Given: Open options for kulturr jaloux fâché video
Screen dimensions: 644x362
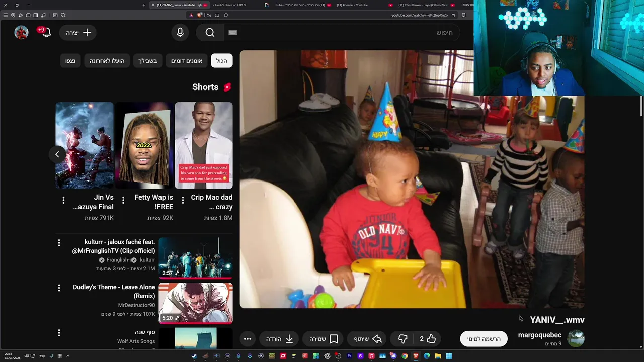Looking at the screenshot, I should (x=59, y=243).
